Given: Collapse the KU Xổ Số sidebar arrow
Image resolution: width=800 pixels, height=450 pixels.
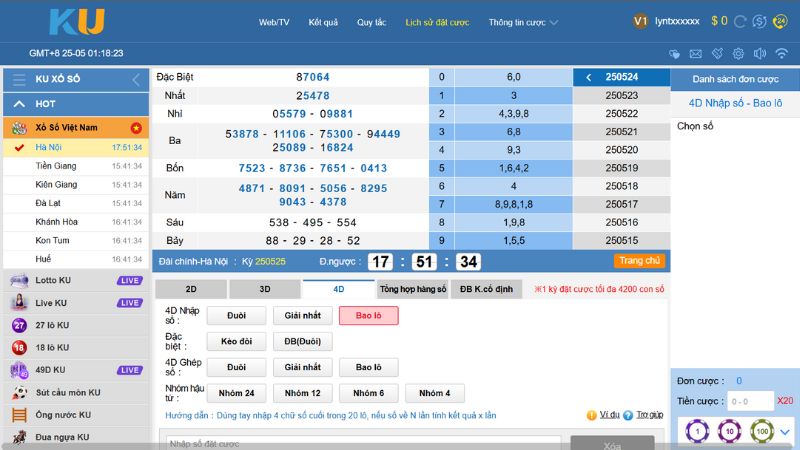Looking at the screenshot, I should coord(136,80).
